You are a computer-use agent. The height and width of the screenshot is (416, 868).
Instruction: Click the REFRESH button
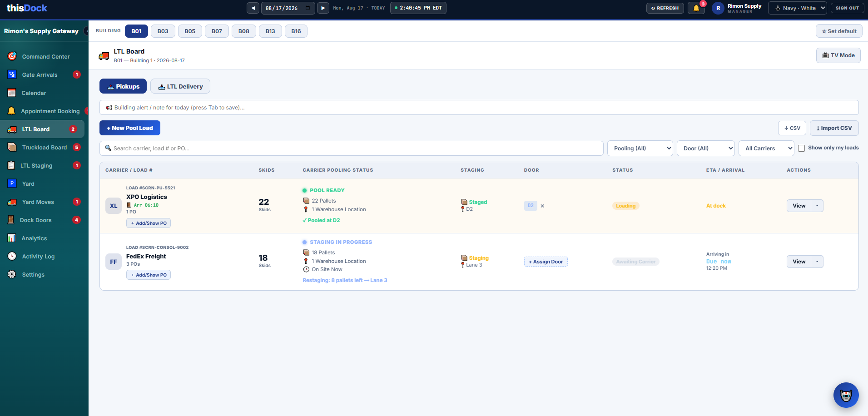(665, 8)
